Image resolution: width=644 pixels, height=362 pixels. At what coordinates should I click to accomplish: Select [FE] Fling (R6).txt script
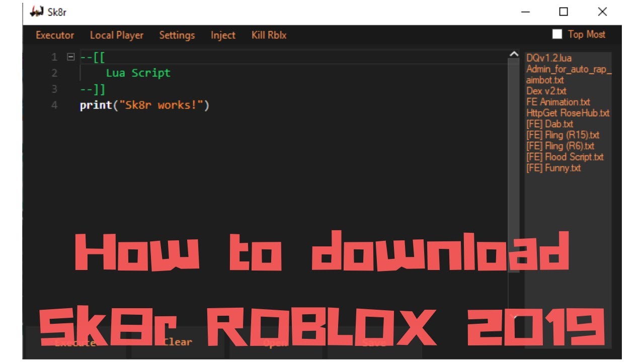point(560,146)
